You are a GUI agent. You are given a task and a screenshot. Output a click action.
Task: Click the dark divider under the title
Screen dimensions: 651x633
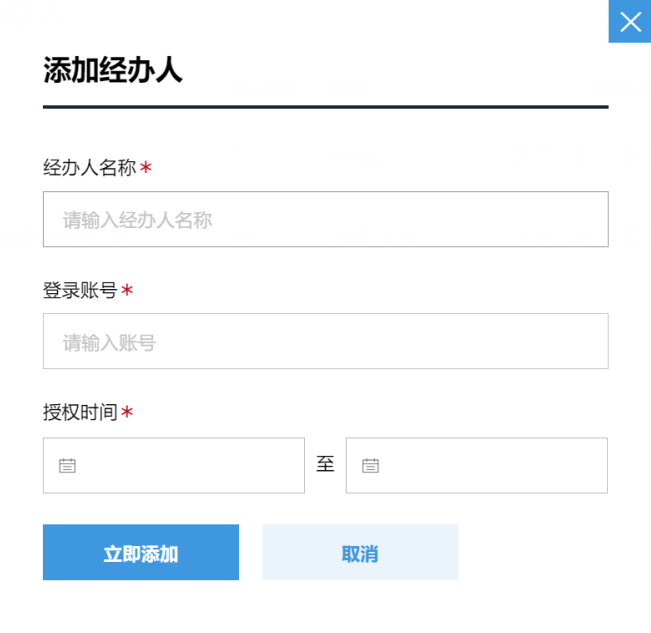[x=325, y=106]
